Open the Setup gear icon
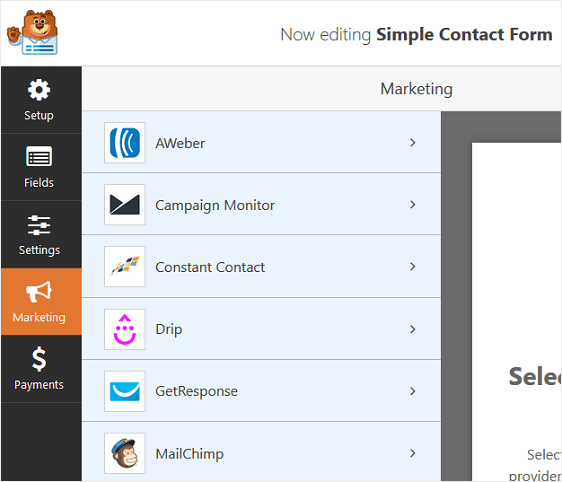Viewport: 562px width, 482px height. pos(39,90)
